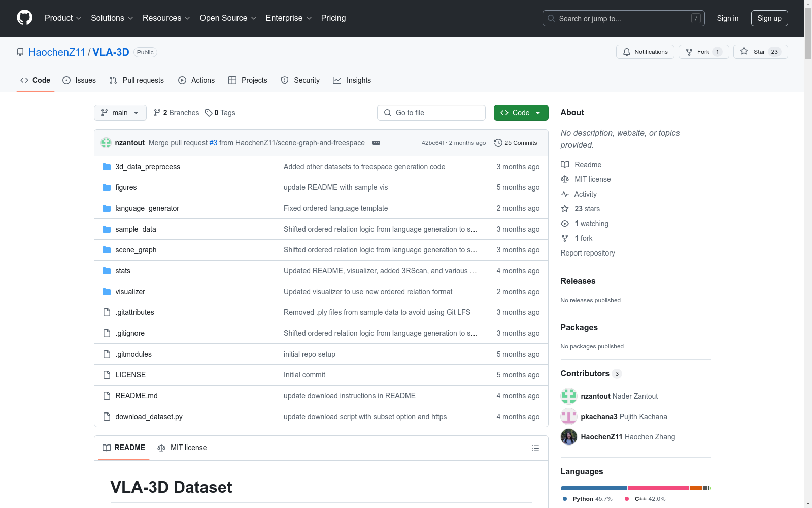Open the sample_data folder
The image size is (812, 508).
tap(136, 229)
